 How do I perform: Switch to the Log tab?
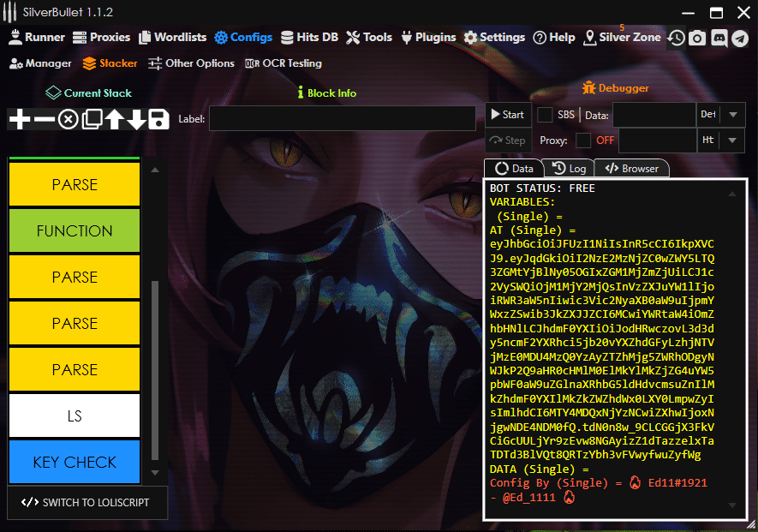570,169
